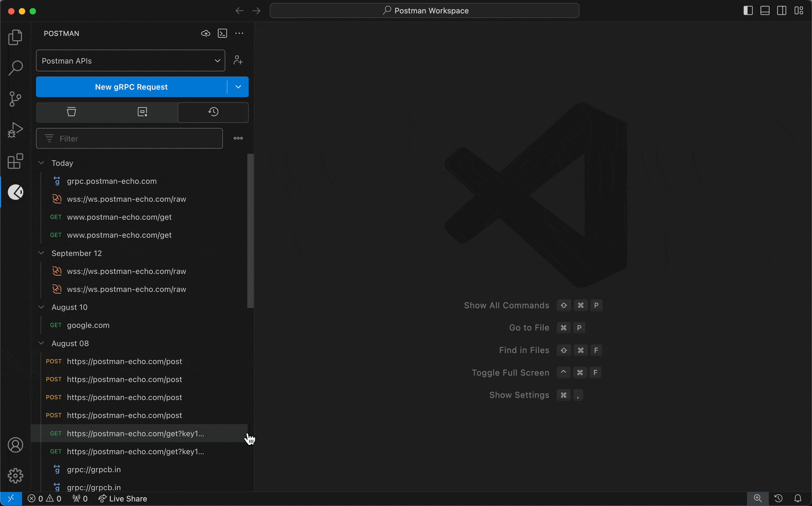Click the cloud sync icon in Postman panel header
The width and height of the screenshot is (812, 506).
(206, 33)
